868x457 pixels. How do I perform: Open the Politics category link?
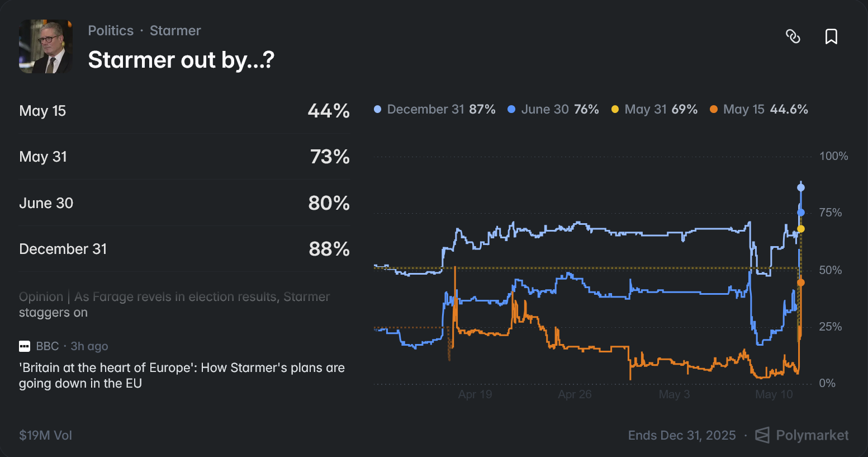coord(111,31)
